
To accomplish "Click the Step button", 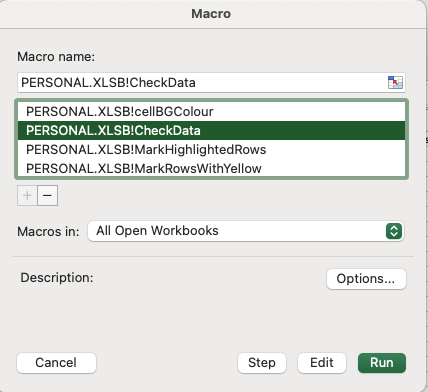I will pyautogui.click(x=262, y=363).
